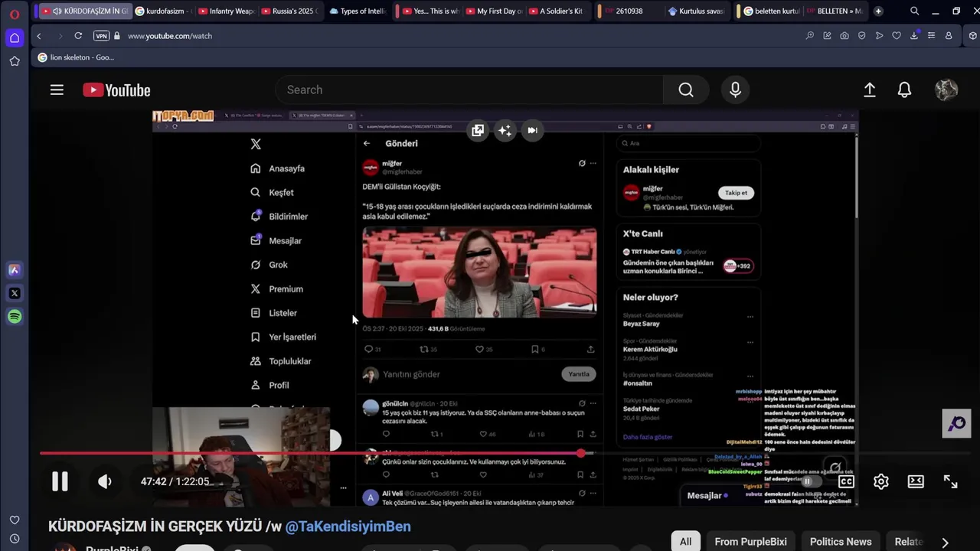Viewport: 980px width, 551px height.
Task: Enter fullscreen with the player expand icon
Action: [950, 481]
